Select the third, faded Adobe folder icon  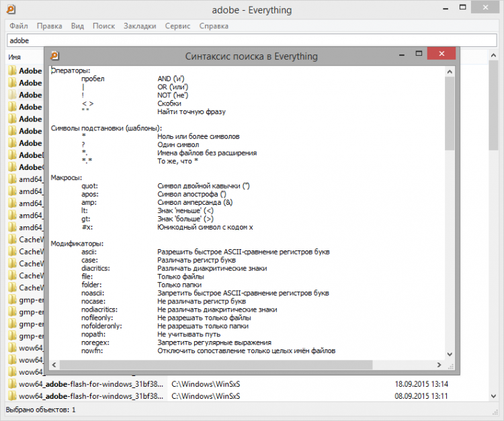pyautogui.click(x=12, y=95)
